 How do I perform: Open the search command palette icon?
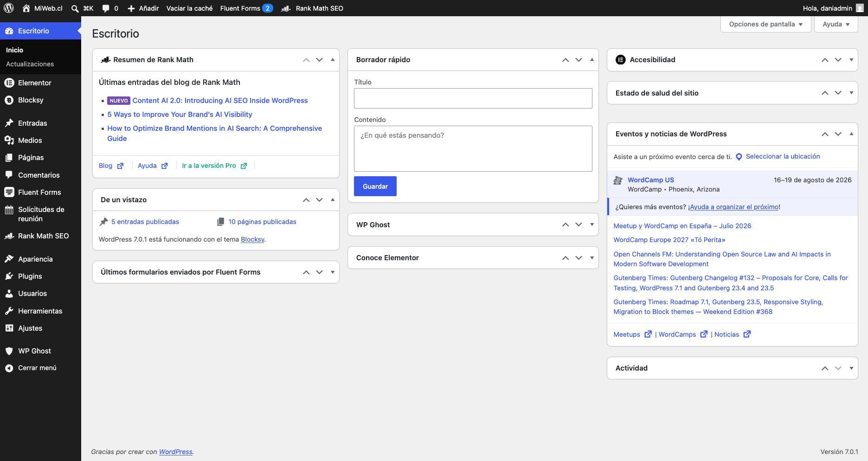(75, 8)
